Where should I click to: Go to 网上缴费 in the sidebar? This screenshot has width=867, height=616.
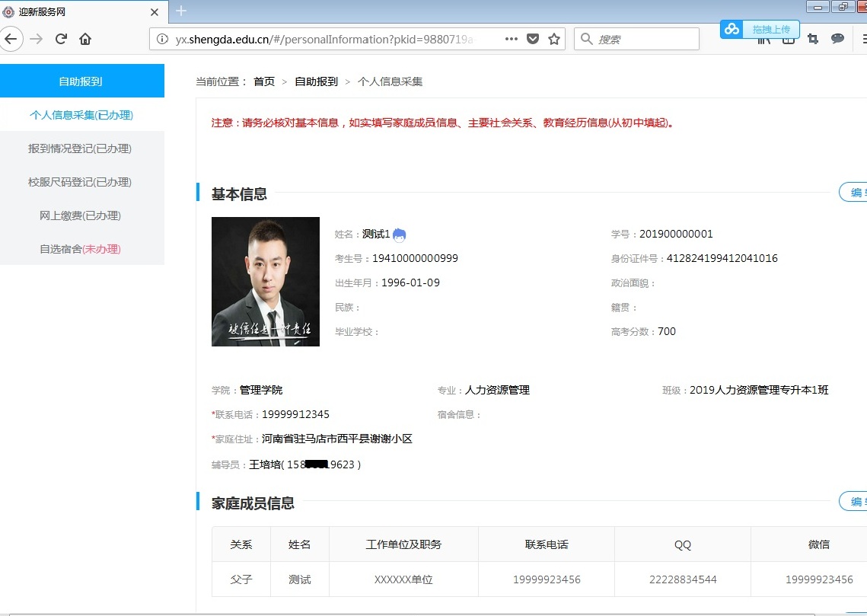click(80, 215)
